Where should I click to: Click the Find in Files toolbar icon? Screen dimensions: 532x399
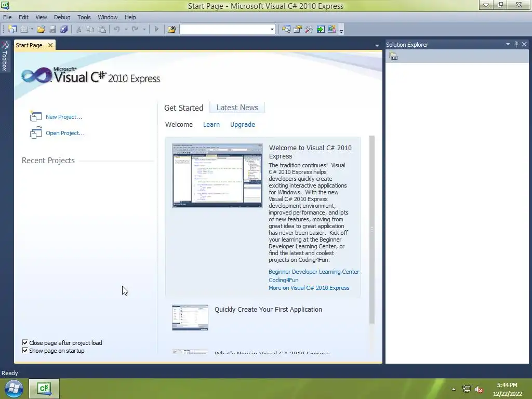coord(171,30)
